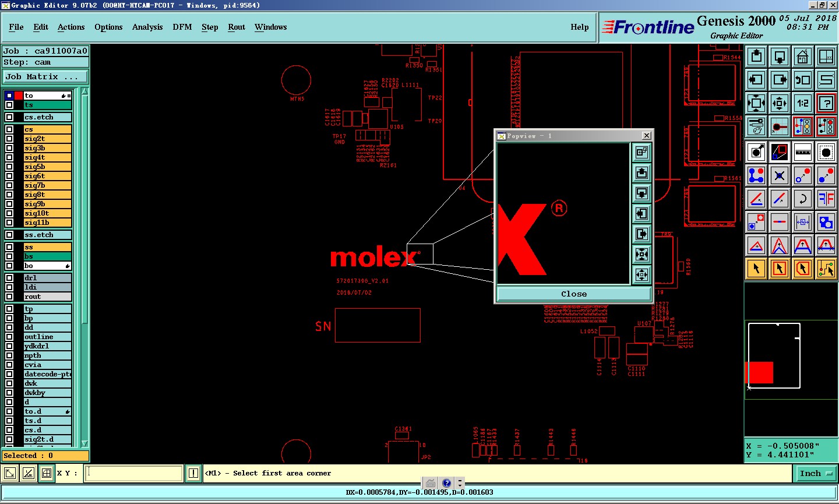Click the X Y coordinate input field
Screen dimensions: 839x504
[134, 473]
